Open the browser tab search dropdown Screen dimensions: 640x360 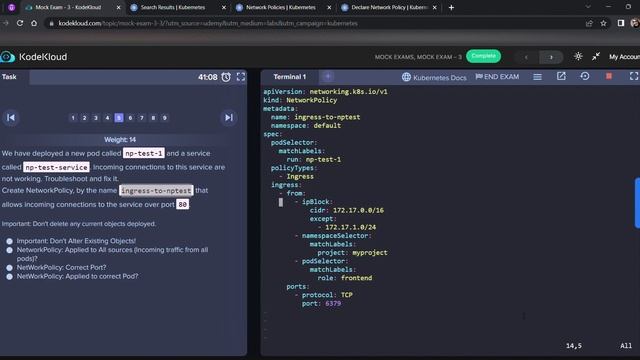(588, 7)
